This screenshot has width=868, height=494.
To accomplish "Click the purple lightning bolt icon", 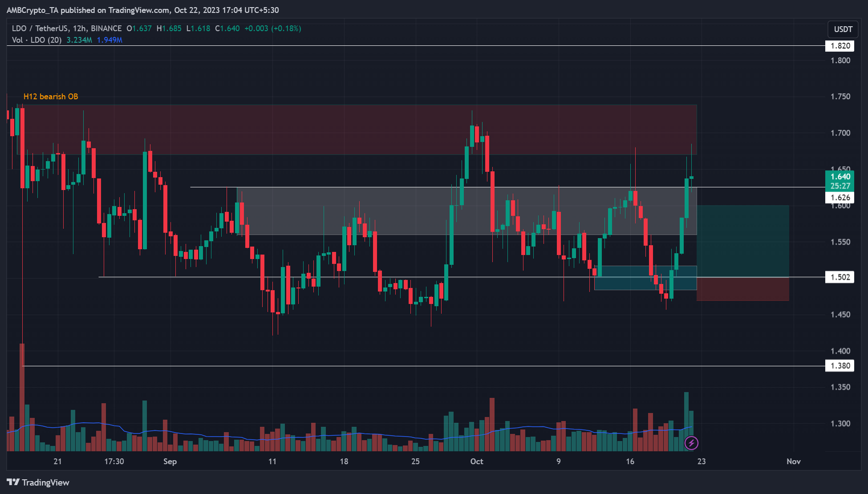I will 691,443.
